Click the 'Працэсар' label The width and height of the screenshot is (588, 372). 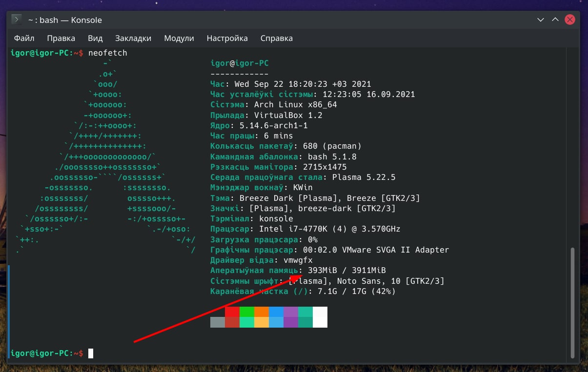tap(230, 229)
